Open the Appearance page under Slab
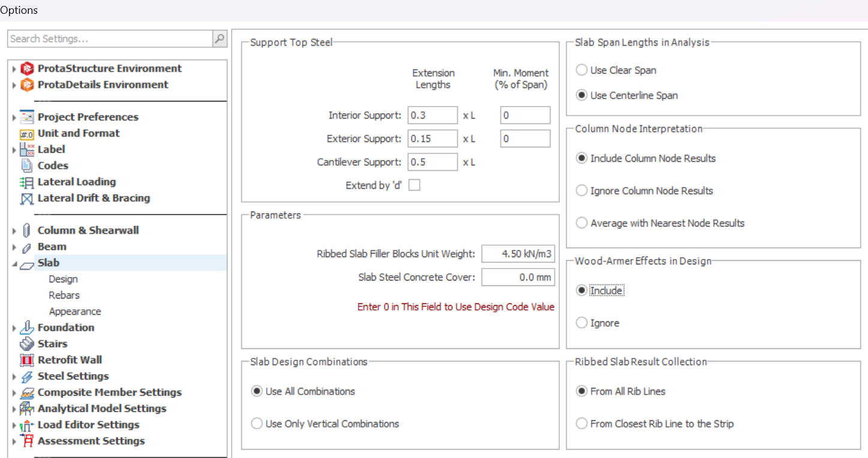Viewport: 868px width, 458px height. point(75,312)
